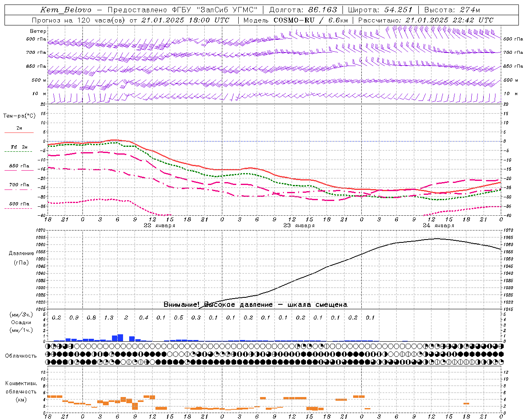Click the latitude value "Широта: 54.251"
This screenshot has height=420, width=525.
click(x=380, y=10)
